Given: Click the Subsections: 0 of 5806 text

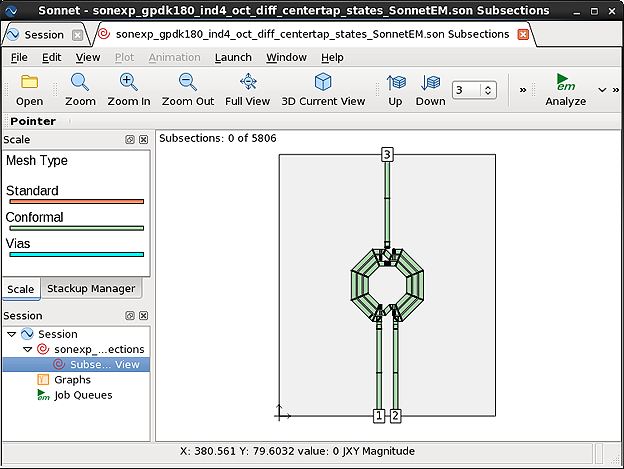Looking at the screenshot, I should coord(218,138).
